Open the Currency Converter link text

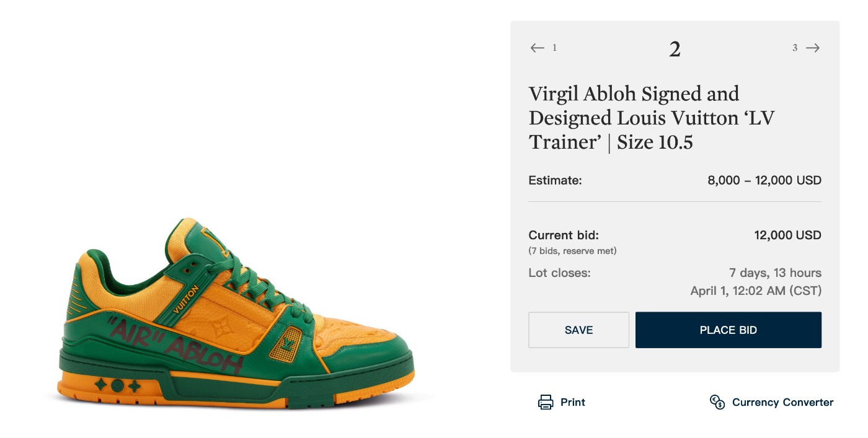coord(782,402)
